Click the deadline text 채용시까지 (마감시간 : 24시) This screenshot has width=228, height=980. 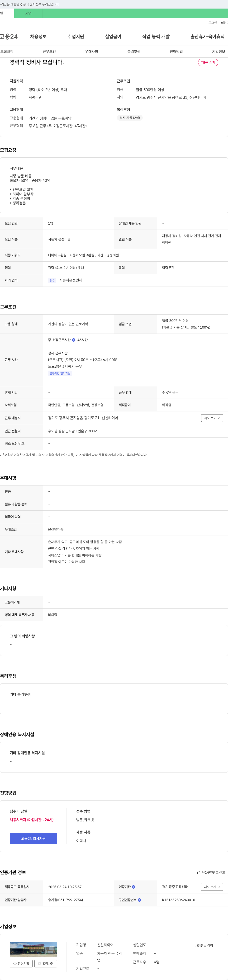tap(32, 820)
